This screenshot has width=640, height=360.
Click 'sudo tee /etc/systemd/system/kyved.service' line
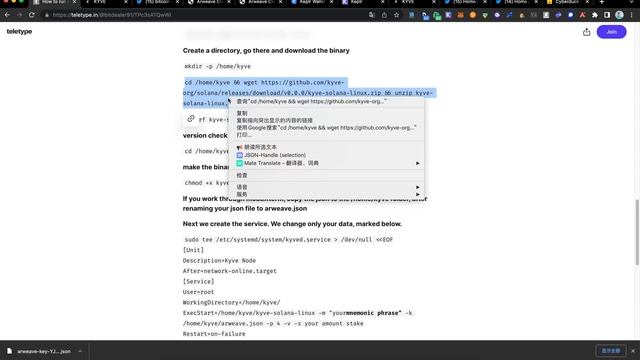[x=289, y=240]
